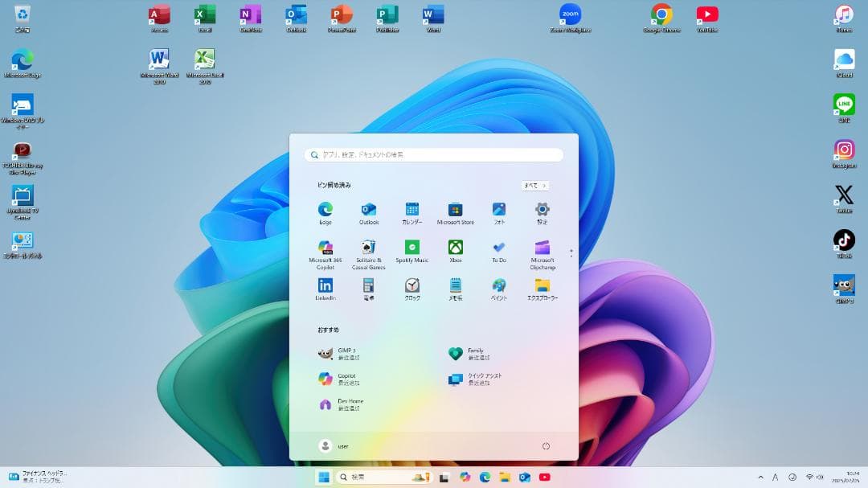Screen dimensions: 868x488
Task: Launch the Outlook pinned app
Action: [368, 210]
